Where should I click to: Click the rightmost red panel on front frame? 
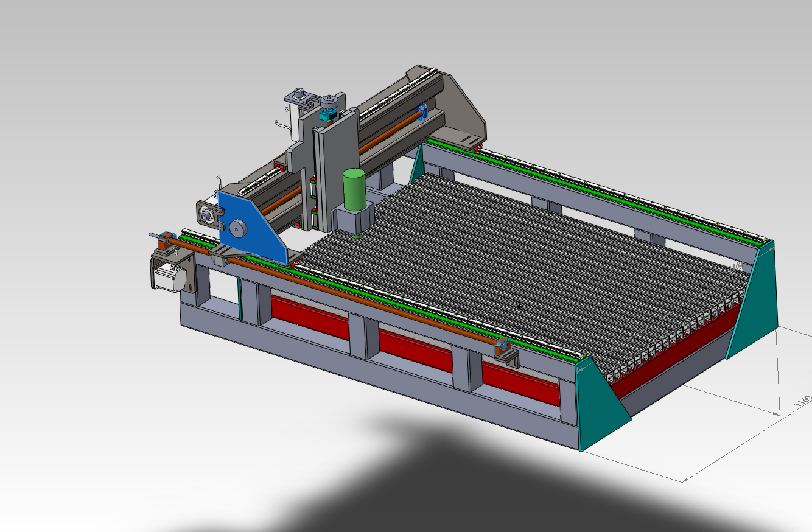point(520,383)
